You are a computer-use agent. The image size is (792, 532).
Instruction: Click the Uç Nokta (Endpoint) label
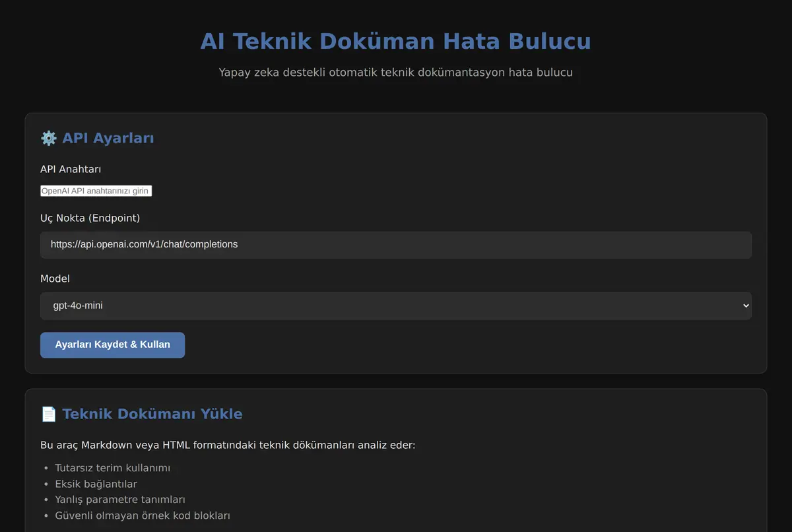pyautogui.click(x=90, y=218)
